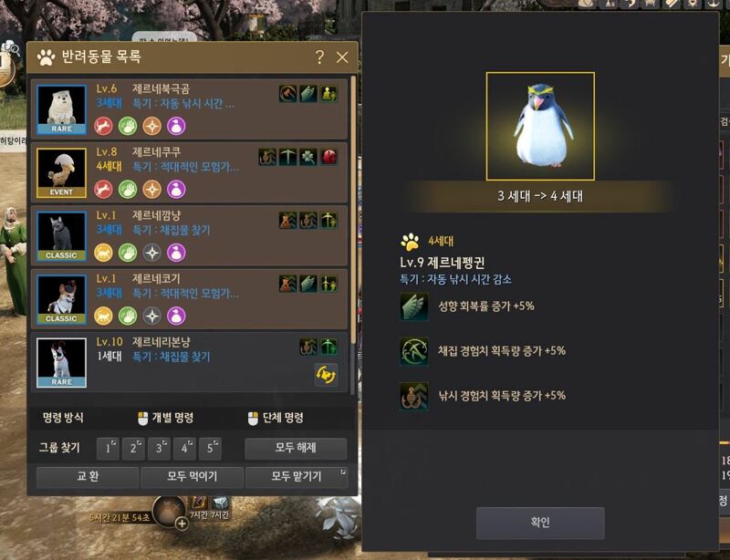Screen dimensions: 730x560
Task: Open the 모두 맡기기 button
Action: 296,477
